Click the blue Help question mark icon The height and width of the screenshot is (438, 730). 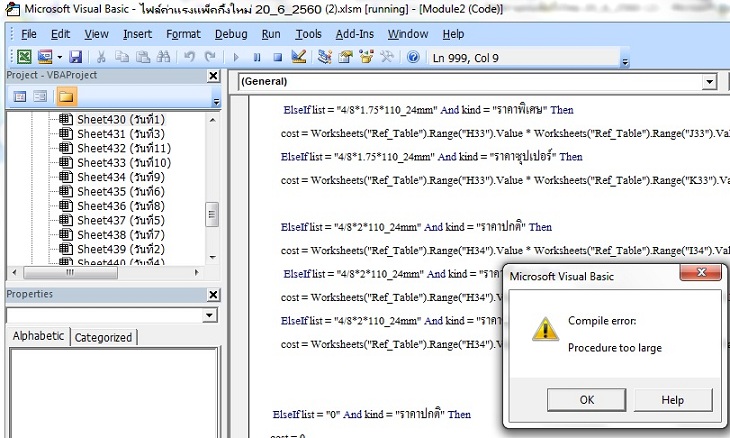[413, 57]
